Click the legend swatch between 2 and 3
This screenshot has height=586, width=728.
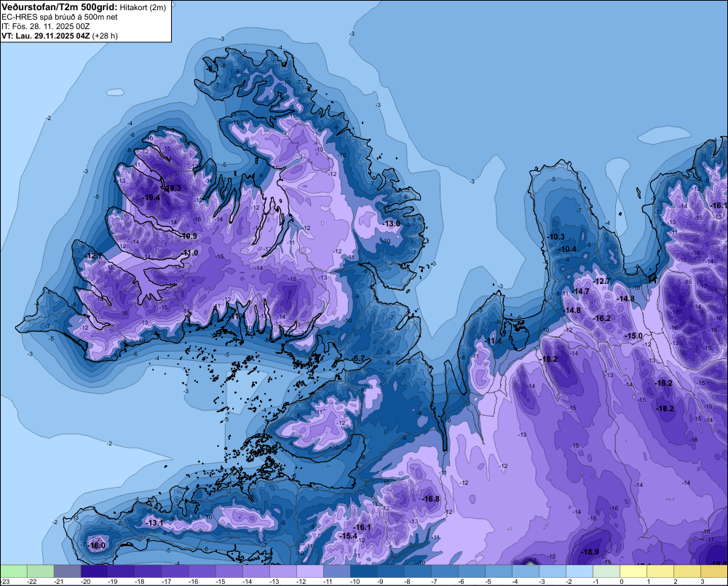pos(687,571)
